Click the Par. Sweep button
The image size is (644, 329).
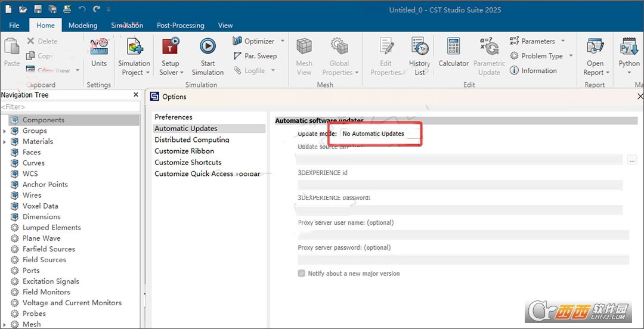coord(255,56)
